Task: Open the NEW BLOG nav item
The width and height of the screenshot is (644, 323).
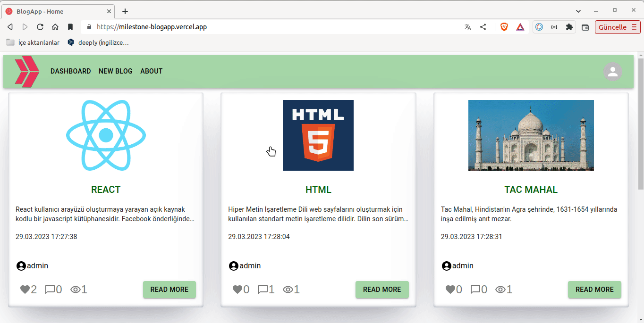Action: [116, 71]
